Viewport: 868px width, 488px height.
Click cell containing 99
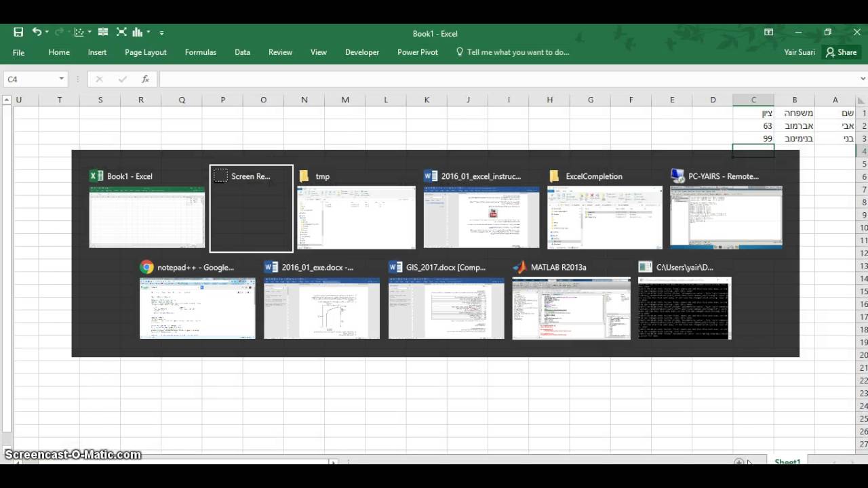coord(753,138)
